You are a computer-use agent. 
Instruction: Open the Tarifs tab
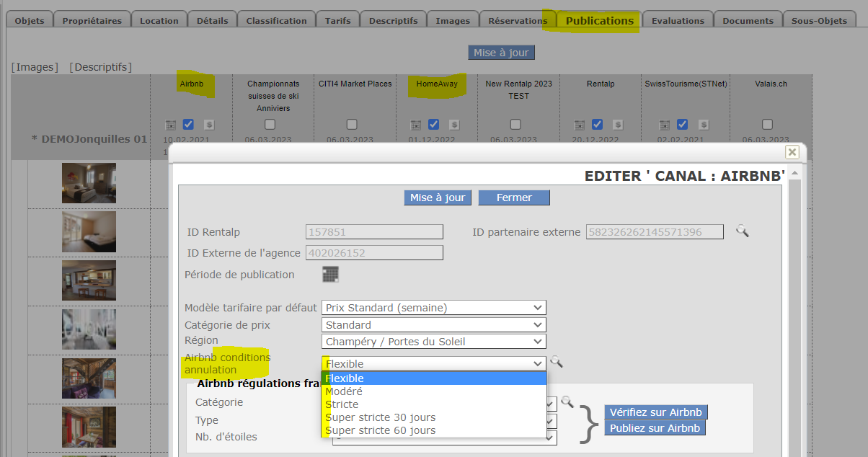pyautogui.click(x=338, y=21)
